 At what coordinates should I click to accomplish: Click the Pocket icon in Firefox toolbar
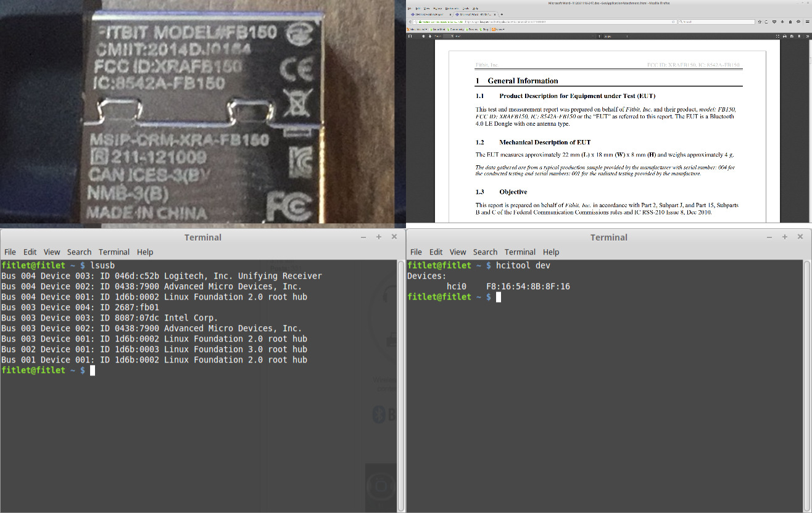click(774, 22)
